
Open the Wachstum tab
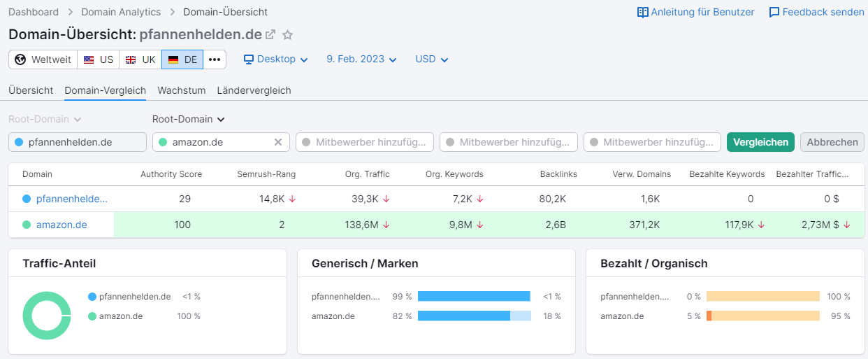point(181,90)
